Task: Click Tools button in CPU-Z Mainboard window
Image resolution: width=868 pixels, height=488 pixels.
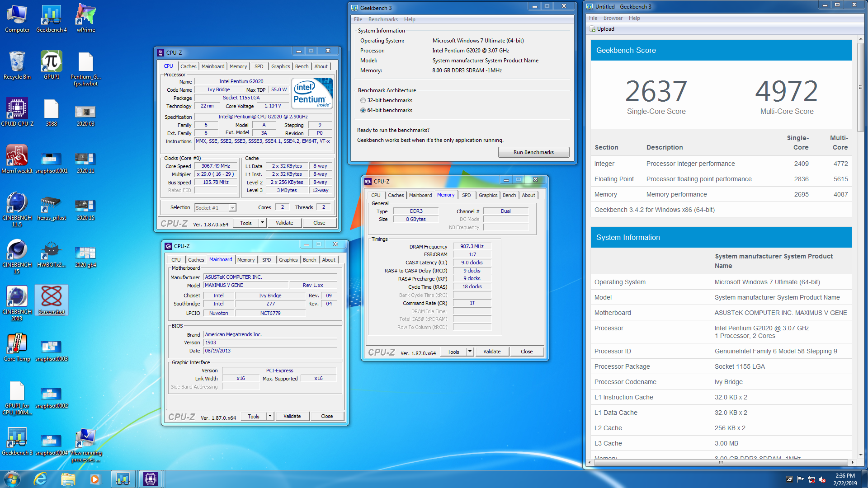Action: [x=254, y=416]
